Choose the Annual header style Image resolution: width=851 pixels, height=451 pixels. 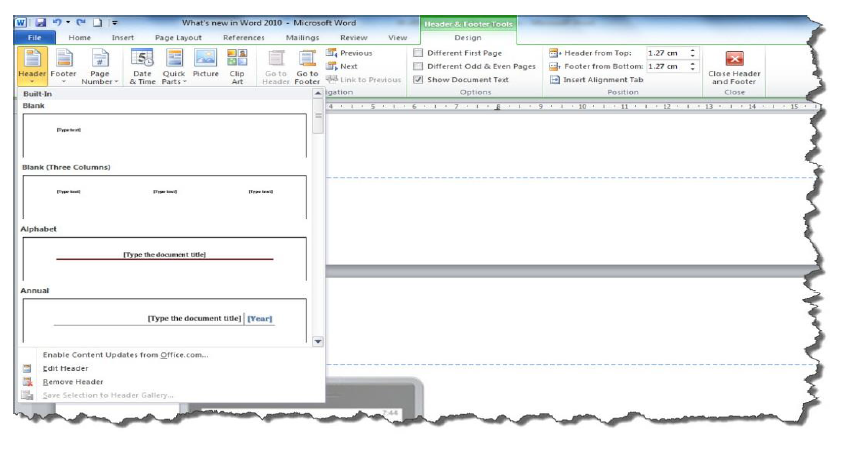pyautogui.click(x=164, y=321)
